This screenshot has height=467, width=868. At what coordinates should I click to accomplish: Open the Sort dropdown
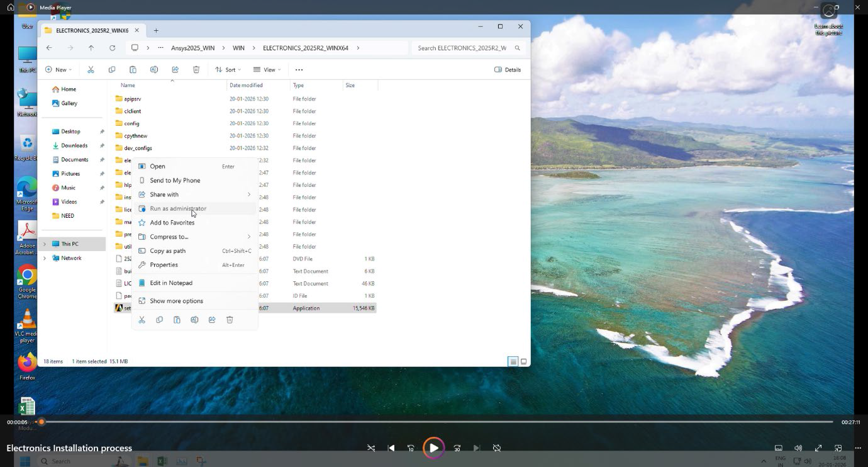[228, 70]
